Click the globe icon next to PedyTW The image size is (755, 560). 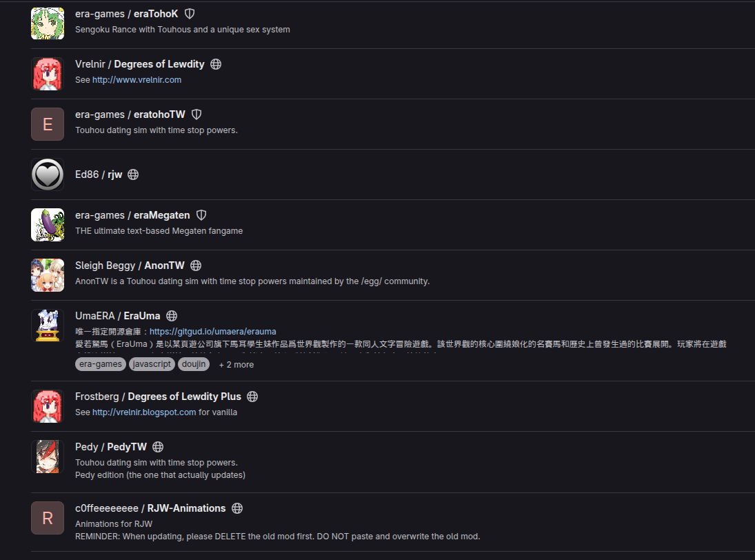coord(157,447)
